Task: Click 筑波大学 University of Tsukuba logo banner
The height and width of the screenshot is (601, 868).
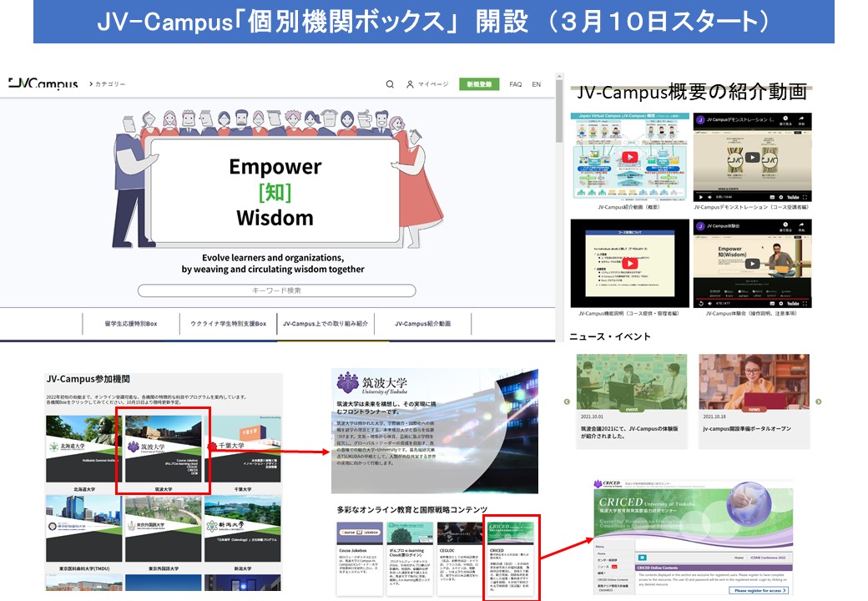Action: [371, 383]
